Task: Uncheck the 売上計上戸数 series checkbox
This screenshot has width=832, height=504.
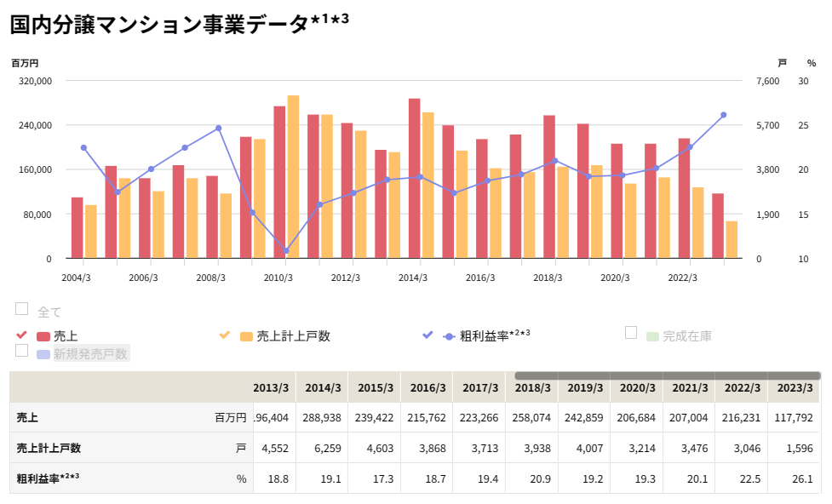Action: click(x=225, y=335)
